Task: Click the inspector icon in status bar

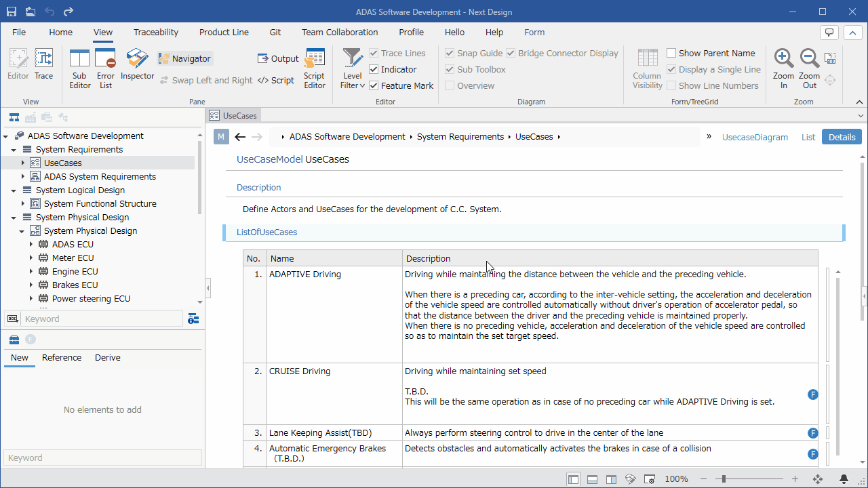Action: (630, 479)
